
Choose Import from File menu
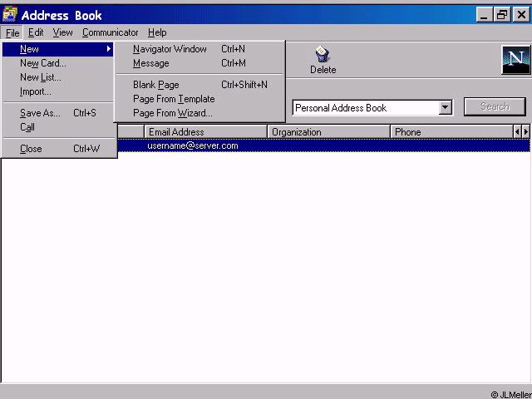[57, 91]
